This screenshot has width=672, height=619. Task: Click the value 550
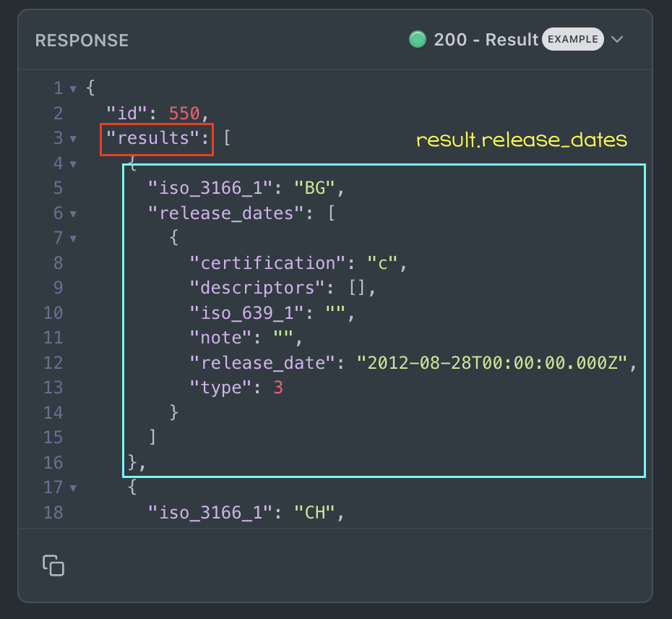184,114
